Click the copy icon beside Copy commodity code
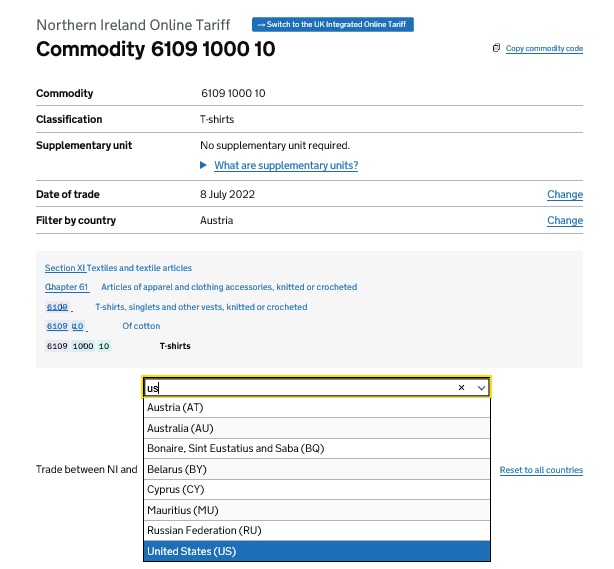Viewport: 614px width, 569px height. coord(497,48)
